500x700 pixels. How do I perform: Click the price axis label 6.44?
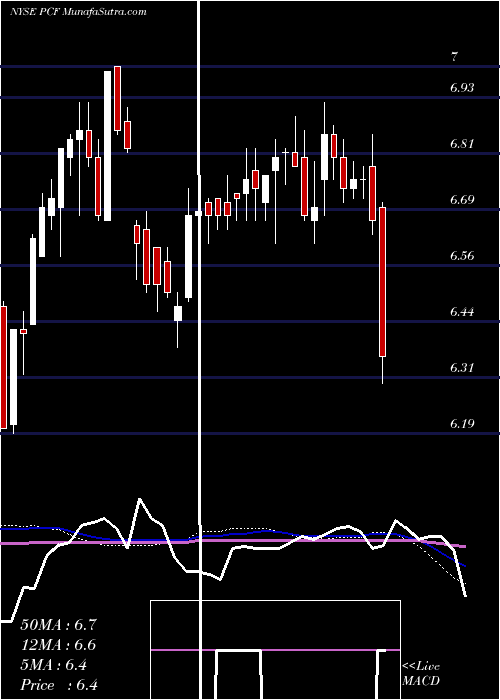[x=462, y=312]
